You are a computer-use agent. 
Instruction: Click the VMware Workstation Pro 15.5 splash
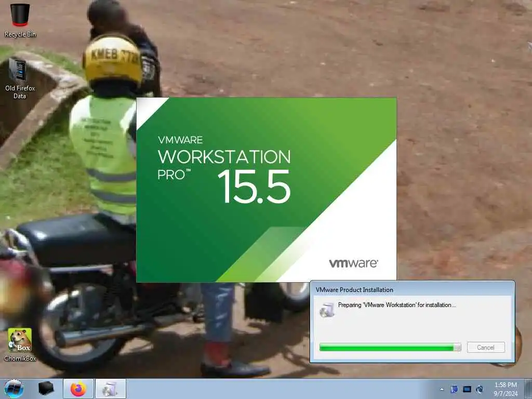(x=267, y=190)
